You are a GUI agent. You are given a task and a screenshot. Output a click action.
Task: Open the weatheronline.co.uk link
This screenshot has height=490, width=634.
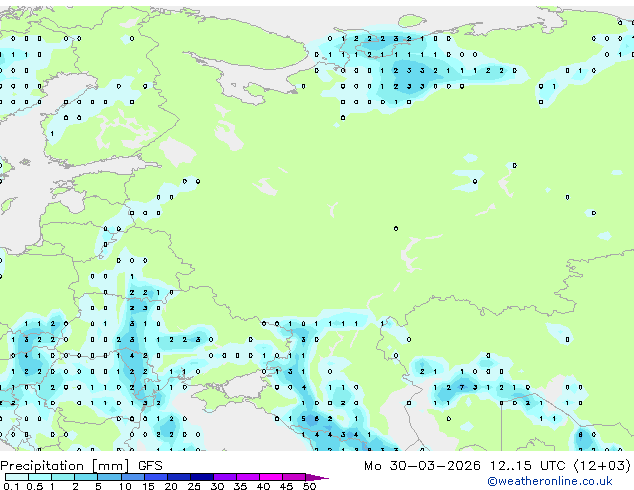click(x=550, y=481)
